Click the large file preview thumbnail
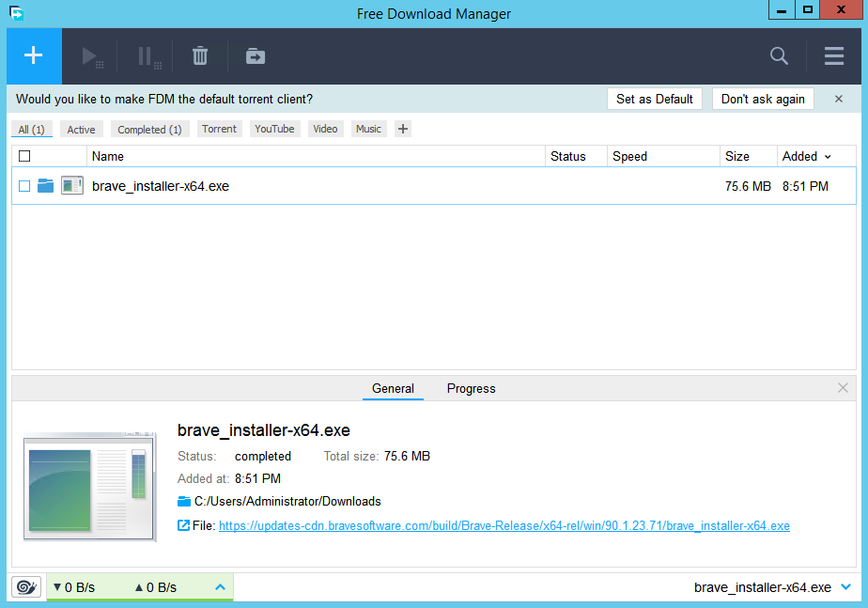This screenshot has height=608, width=868. coord(89,486)
